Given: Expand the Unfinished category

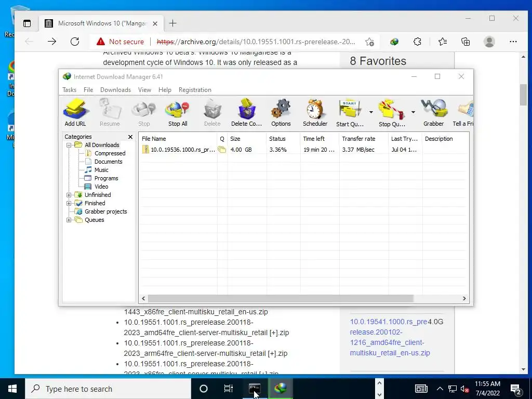Looking at the screenshot, I should 69,195.
